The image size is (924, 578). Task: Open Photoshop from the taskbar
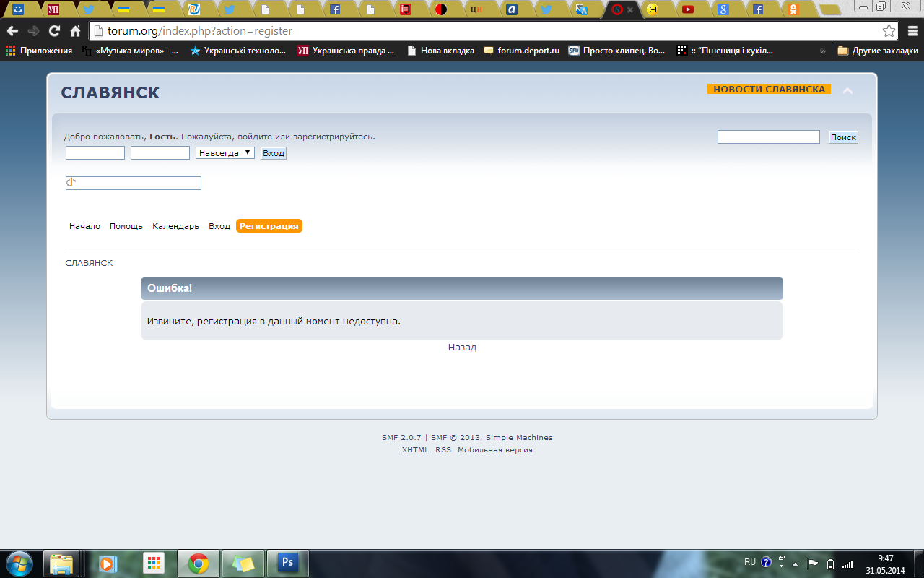coord(287,563)
